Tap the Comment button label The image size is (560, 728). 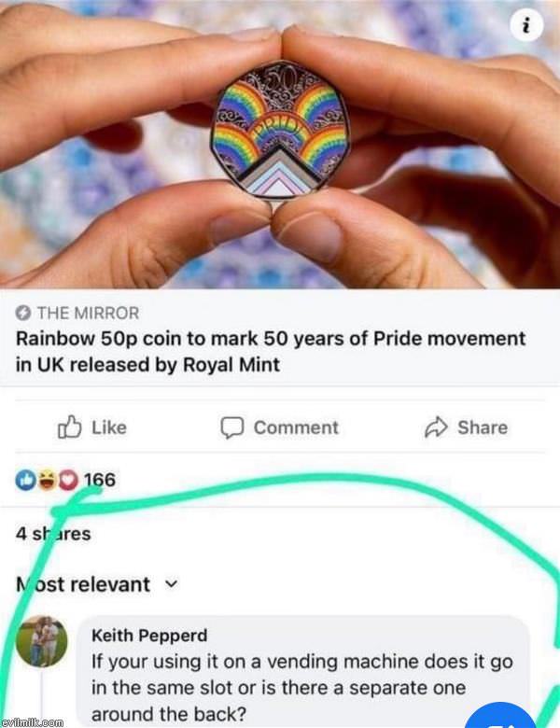click(296, 427)
